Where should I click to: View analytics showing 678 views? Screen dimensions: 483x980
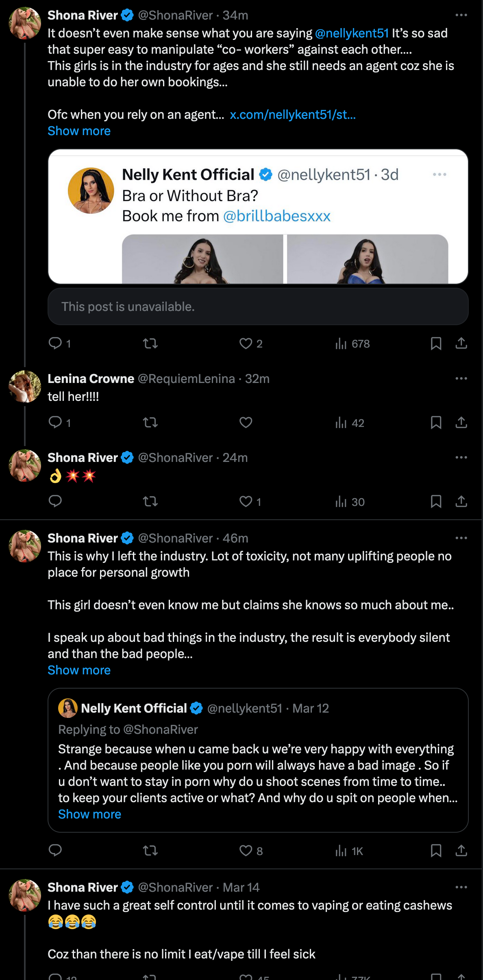point(352,344)
